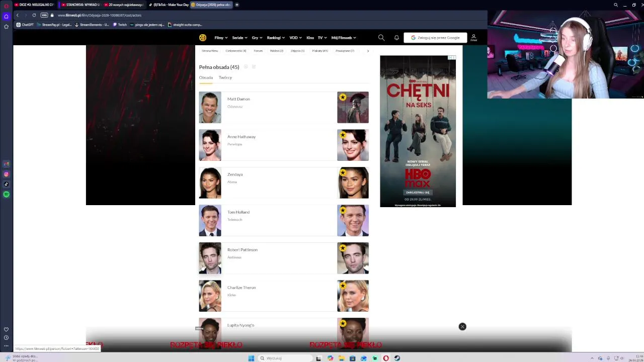Open the heart icon in the Opera sidebar
The image size is (644, 362).
[6, 329]
